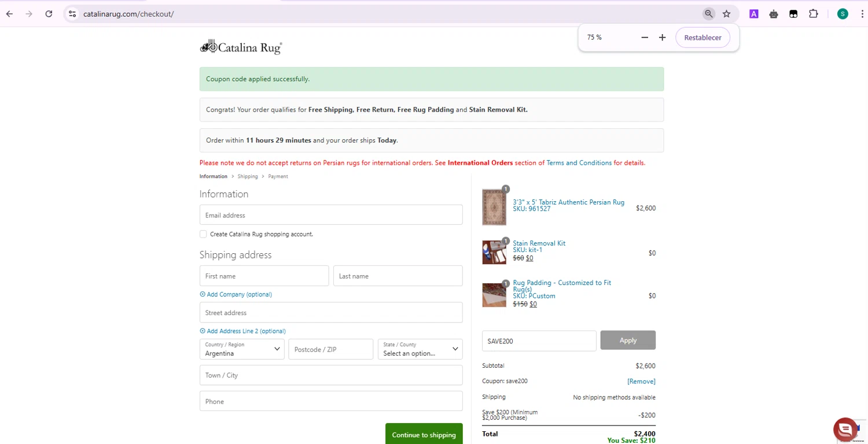Click the Tabriz rug thumbnail
Screen dimensions: 868x444
click(494, 207)
